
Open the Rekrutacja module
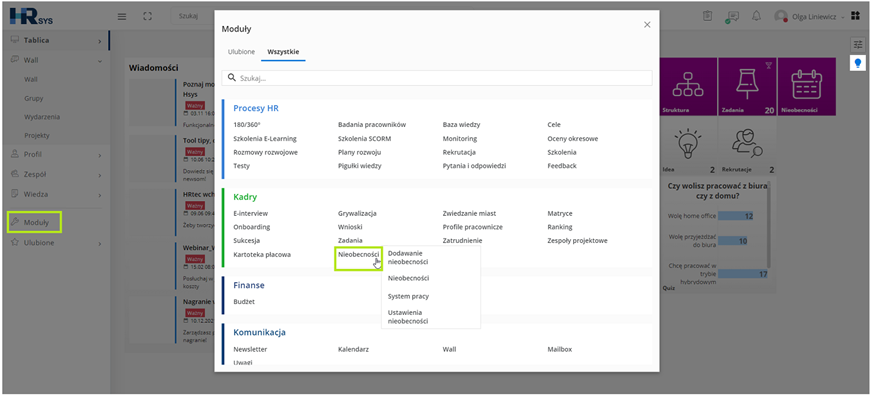[x=459, y=152]
